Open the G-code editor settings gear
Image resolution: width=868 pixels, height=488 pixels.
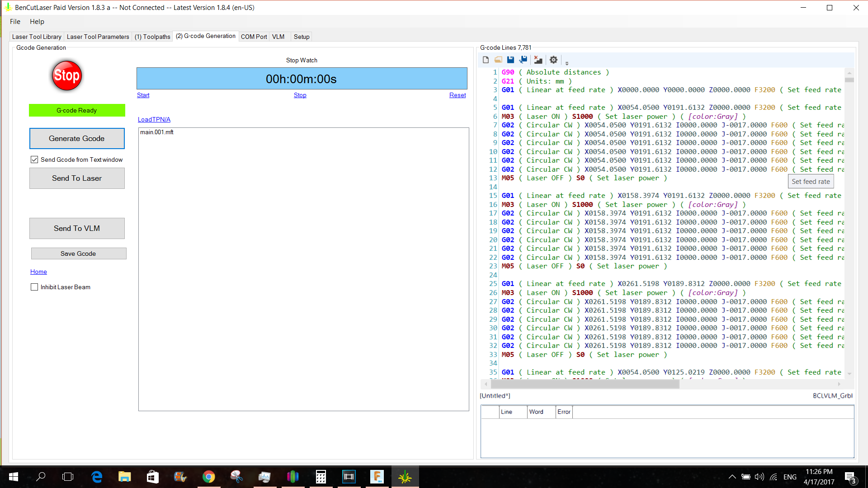553,59
